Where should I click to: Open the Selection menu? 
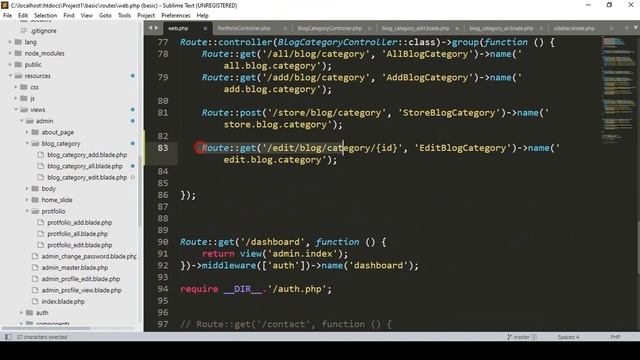point(45,16)
